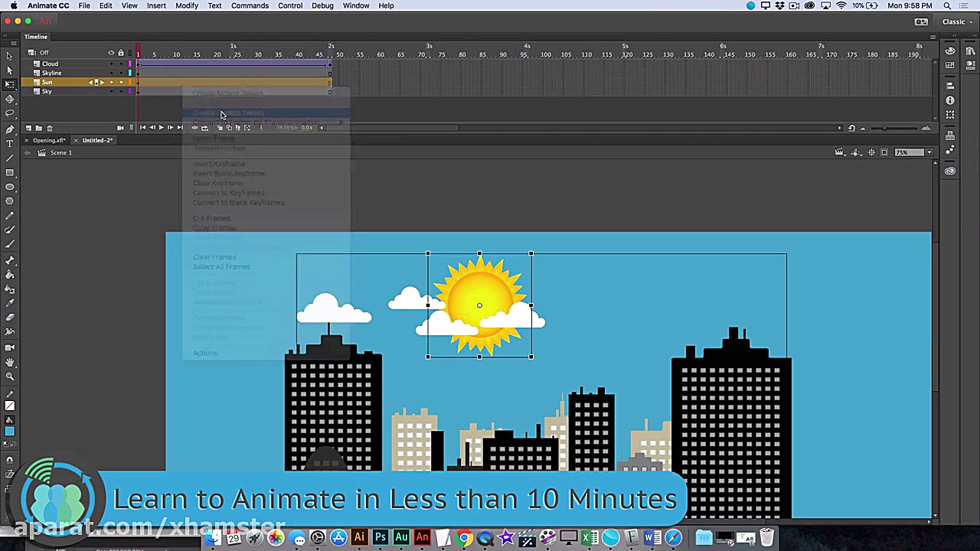The width and height of the screenshot is (980, 551).
Task: Click the New Layer icon in timeline
Action: [28, 128]
